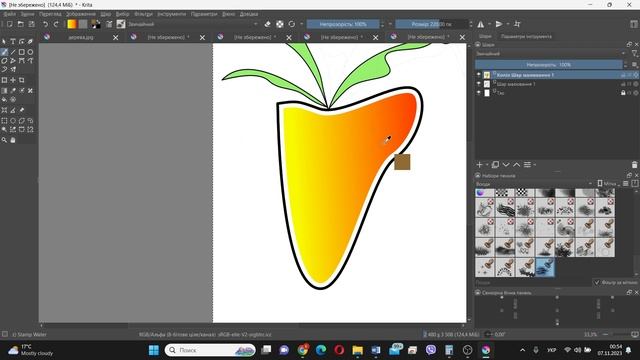
Task: Hide the second paint layer
Action: point(479,84)
